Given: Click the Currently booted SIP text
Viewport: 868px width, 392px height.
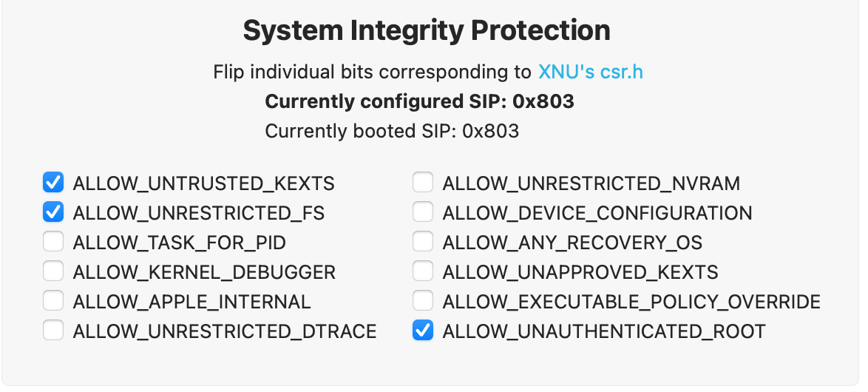Looking at the screenshot, I should 392,131.
